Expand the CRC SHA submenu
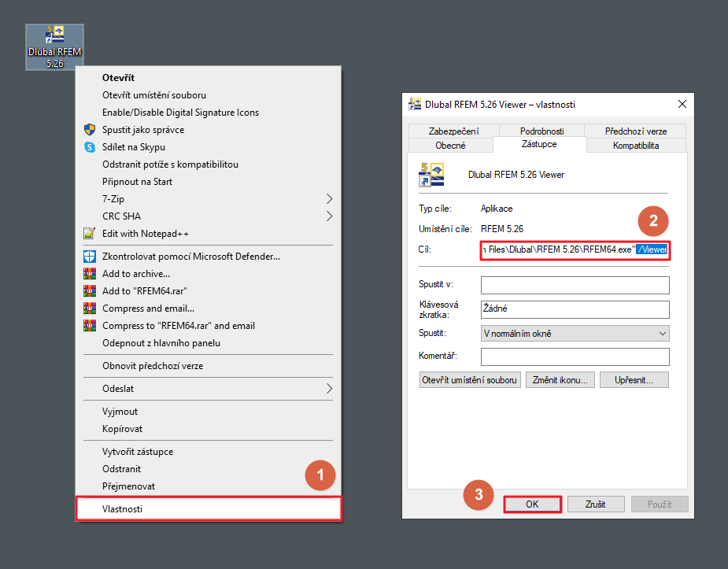 pyautogui.click(x=208, y=216)
